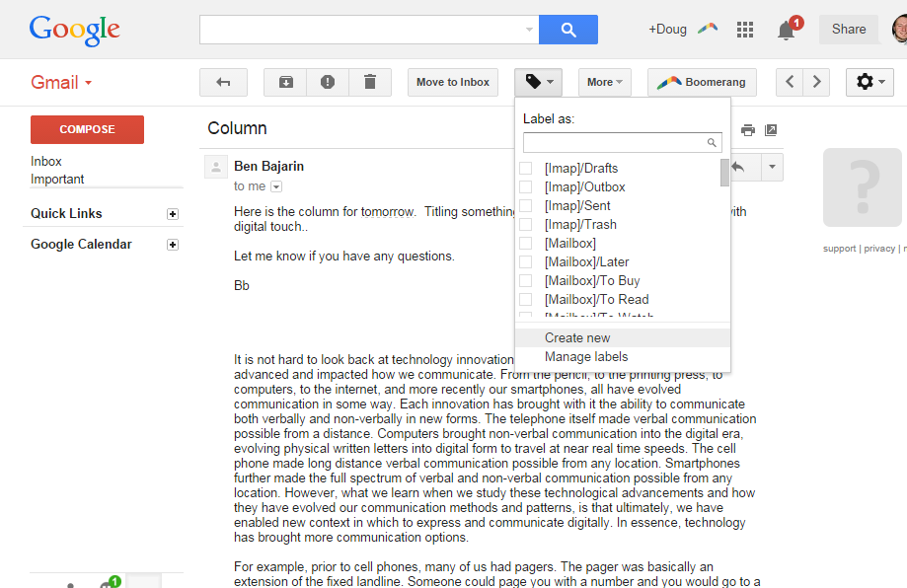This screenshot has width=907, height=588.
Task: Click the blue search magnifier button
Action: pos(568,30)
